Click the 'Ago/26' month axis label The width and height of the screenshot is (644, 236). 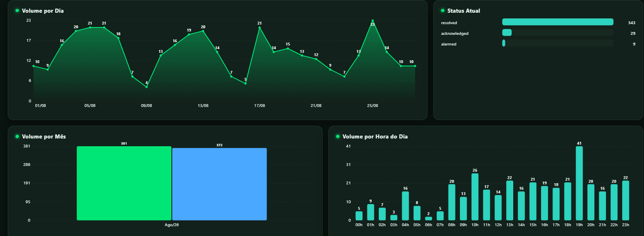coord(172,225)
